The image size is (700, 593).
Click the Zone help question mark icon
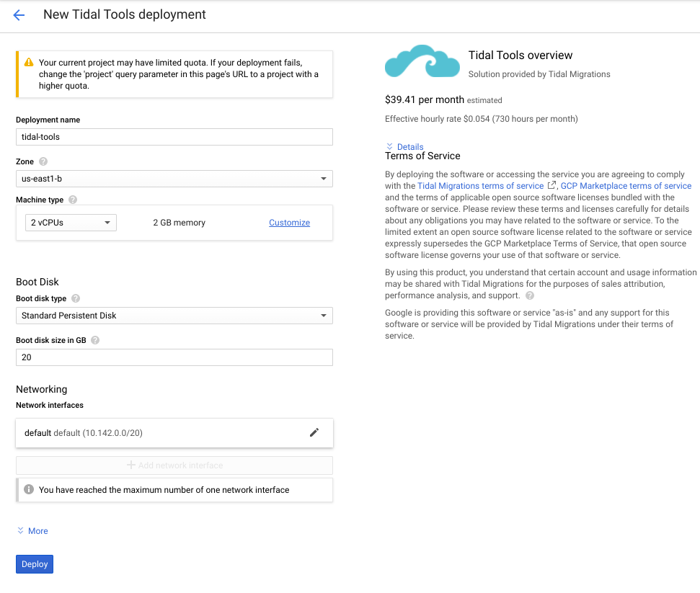pos(43,162)
